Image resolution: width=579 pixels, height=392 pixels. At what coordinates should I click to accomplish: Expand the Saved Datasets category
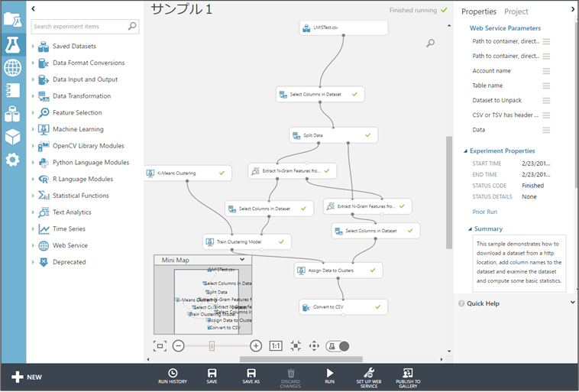pos(33,46)
